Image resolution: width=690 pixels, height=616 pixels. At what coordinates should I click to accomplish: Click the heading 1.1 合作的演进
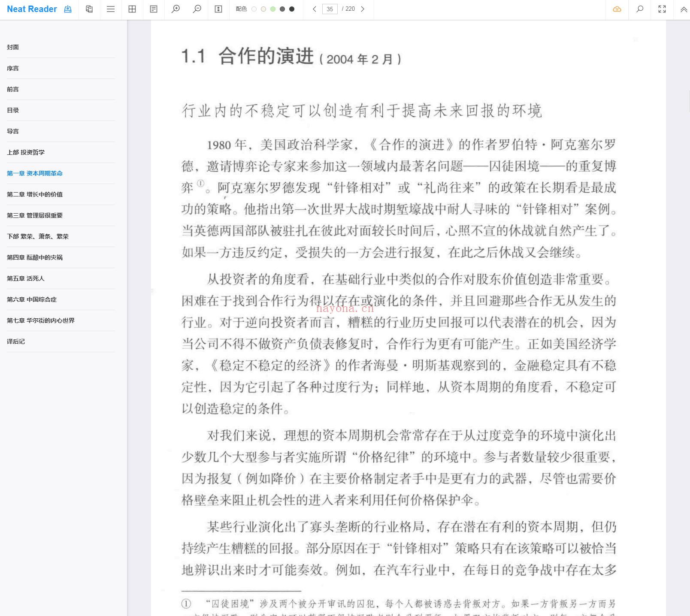point(247,56)
